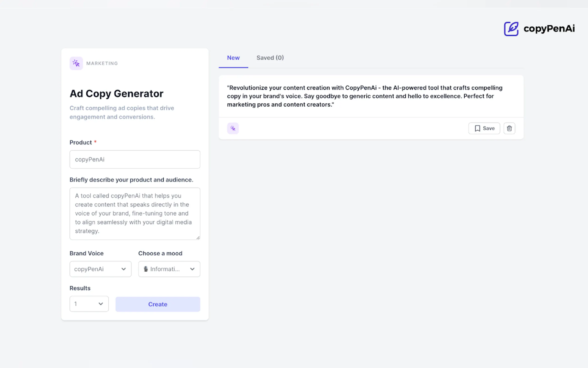Focus the product description text area

point(135,213)
